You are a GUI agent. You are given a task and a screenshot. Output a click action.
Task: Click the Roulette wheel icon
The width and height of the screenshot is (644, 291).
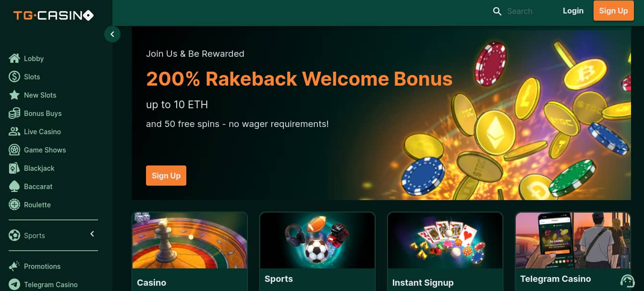14,204
